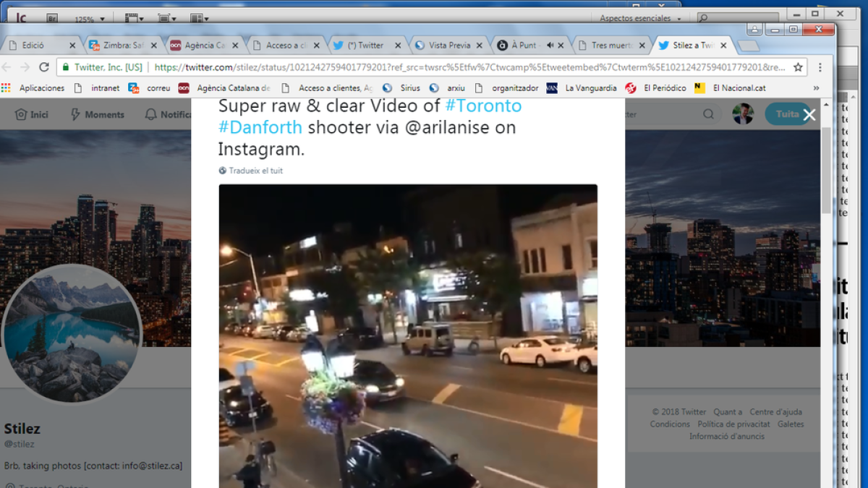Image resolution: width=868 pixels, height=488 pixels.
Task: Go back with the browser back arrow
Action: [x=7, y=67]
